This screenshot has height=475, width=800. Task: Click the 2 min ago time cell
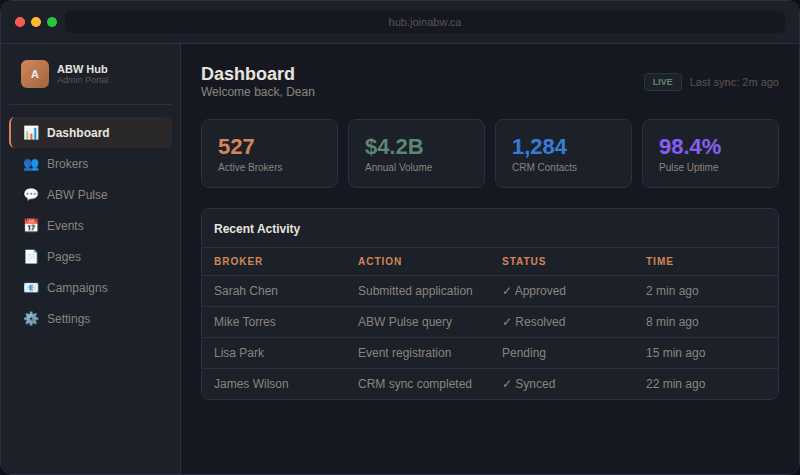pos(672,291)
